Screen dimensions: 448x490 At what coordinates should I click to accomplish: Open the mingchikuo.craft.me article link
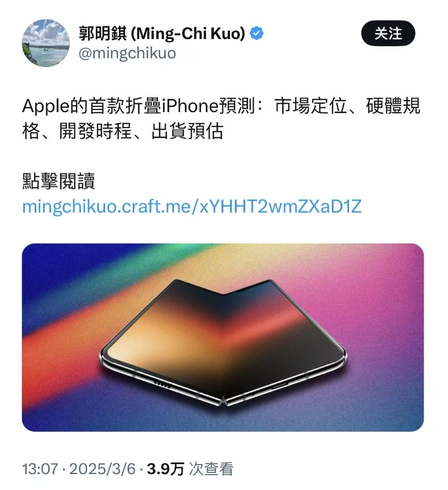(x=192, y=206)
